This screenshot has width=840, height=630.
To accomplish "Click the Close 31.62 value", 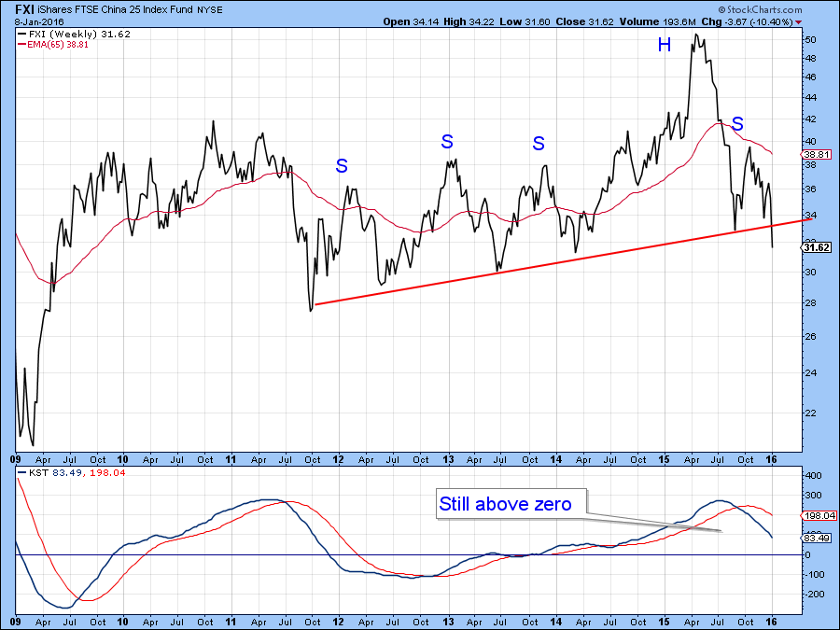I will click(585, 22).
